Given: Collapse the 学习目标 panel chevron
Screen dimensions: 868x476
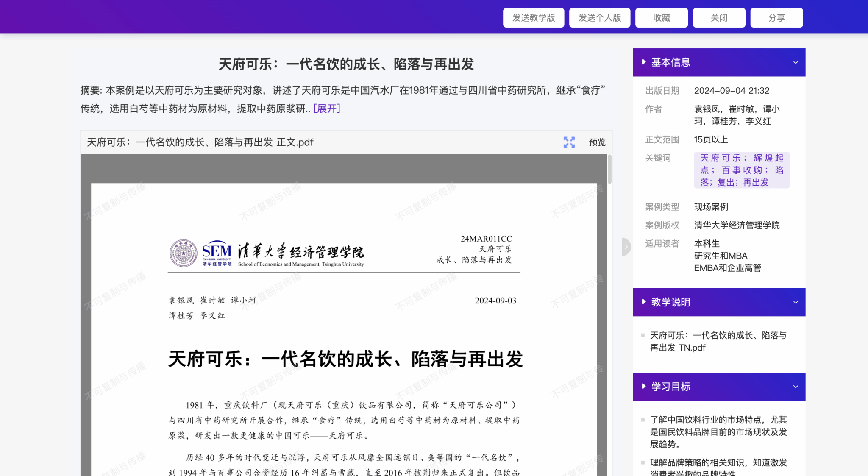Looking at the screenshot, I should (795, 387).
